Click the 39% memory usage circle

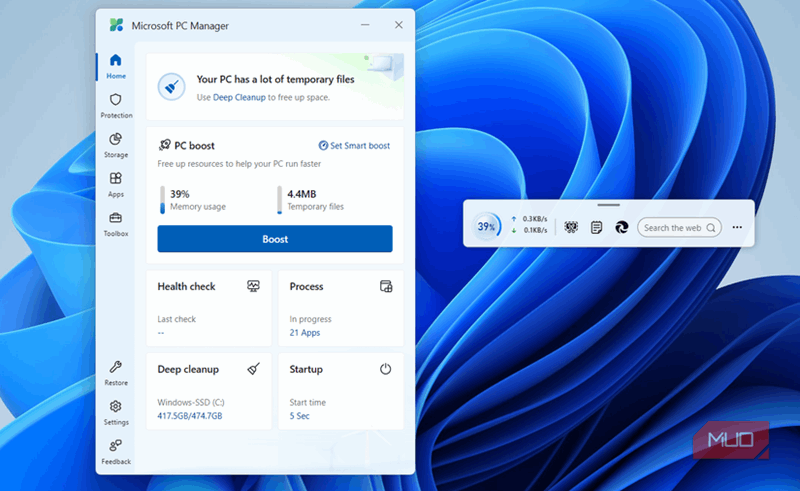[x=487, y=227]
